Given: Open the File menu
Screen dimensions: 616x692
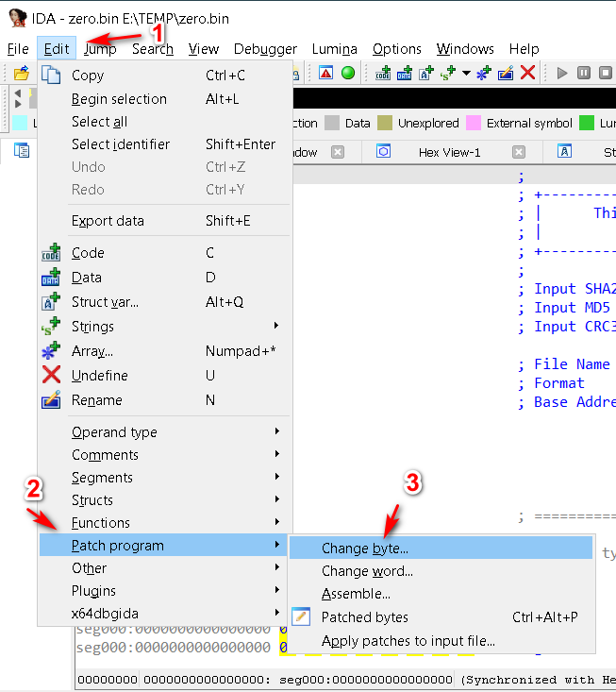Looking at the screenshot, I should coord(18,48).
